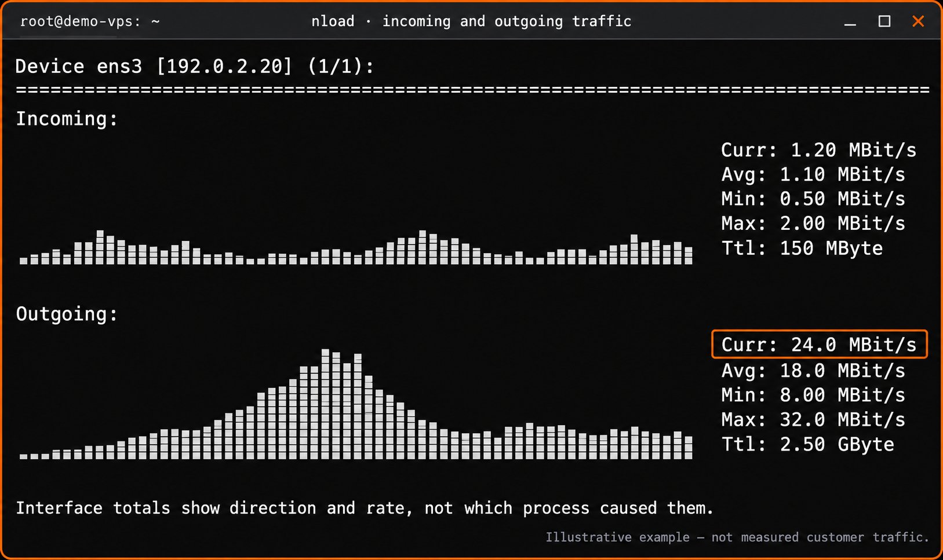Select incoming 'Avg: 1.10 MBit/s' value
943x560 pixels.
click(813, 174)
